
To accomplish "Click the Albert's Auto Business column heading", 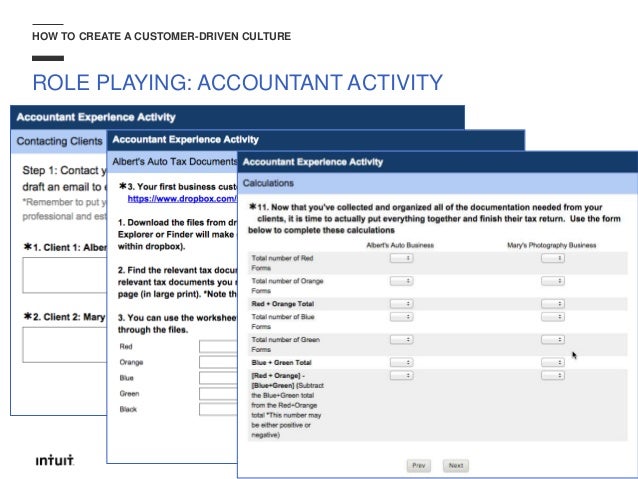I will 400,245.
